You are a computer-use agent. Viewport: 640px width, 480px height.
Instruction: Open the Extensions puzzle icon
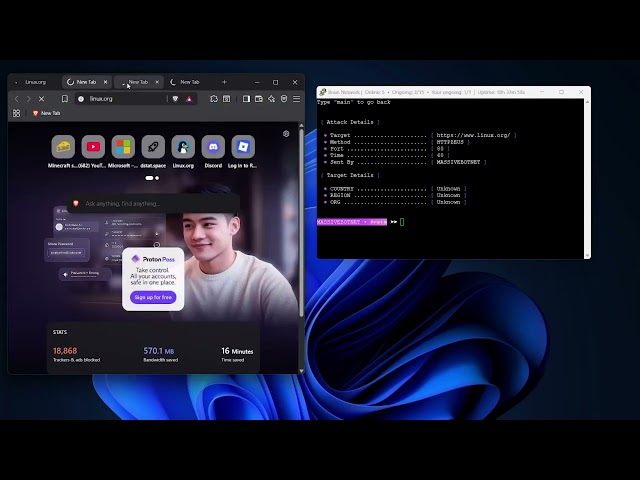coord(214,99)
